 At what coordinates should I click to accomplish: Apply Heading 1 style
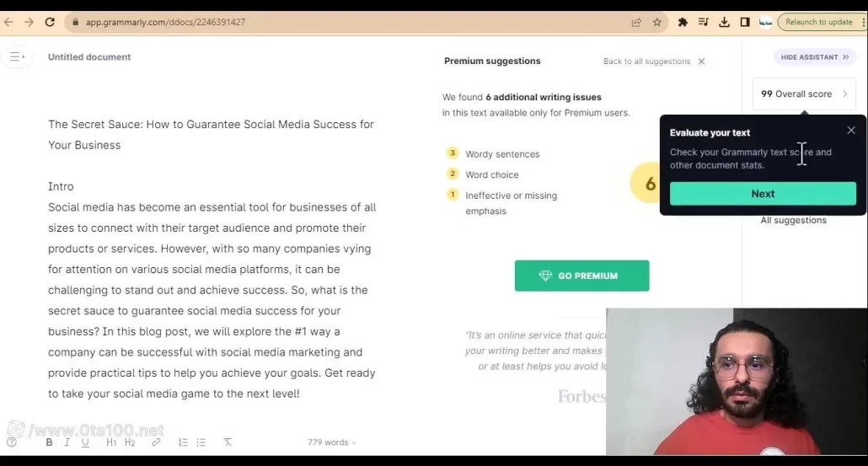(x=111, y=442)
